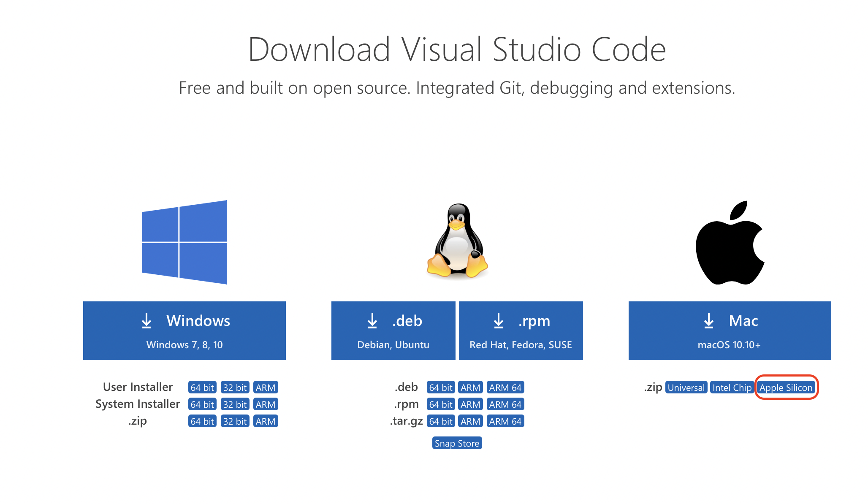
Task: Get the .tar.gz ARM build
Action: 470,421
